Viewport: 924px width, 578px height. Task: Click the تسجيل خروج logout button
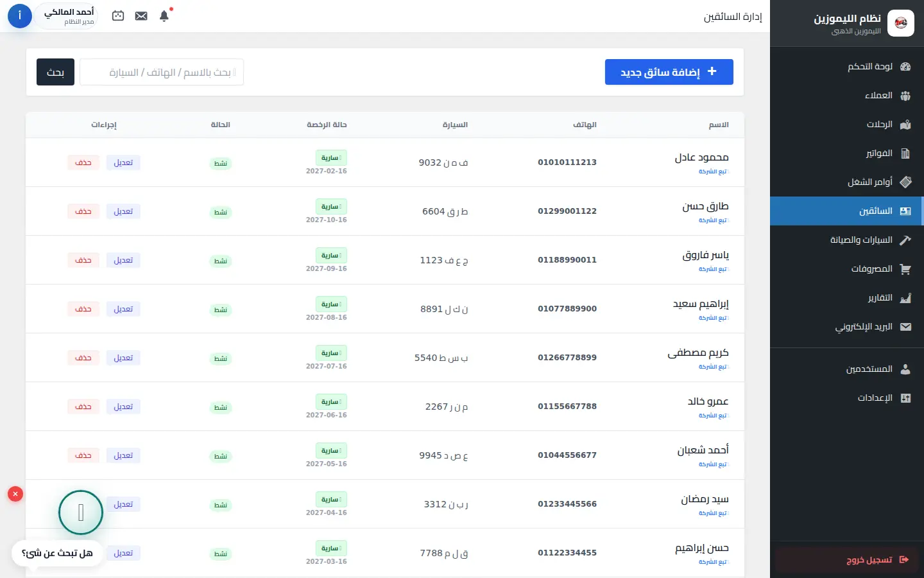(847, 560)
